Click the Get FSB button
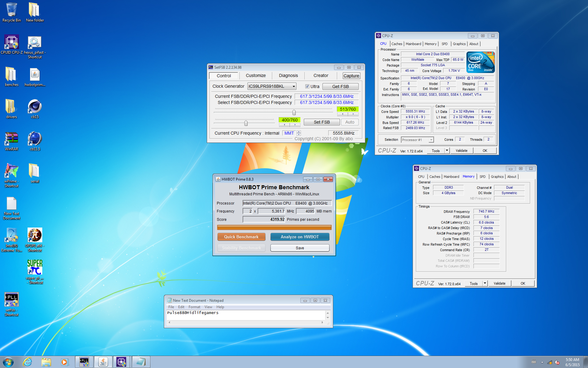 (x=340, y=86)
